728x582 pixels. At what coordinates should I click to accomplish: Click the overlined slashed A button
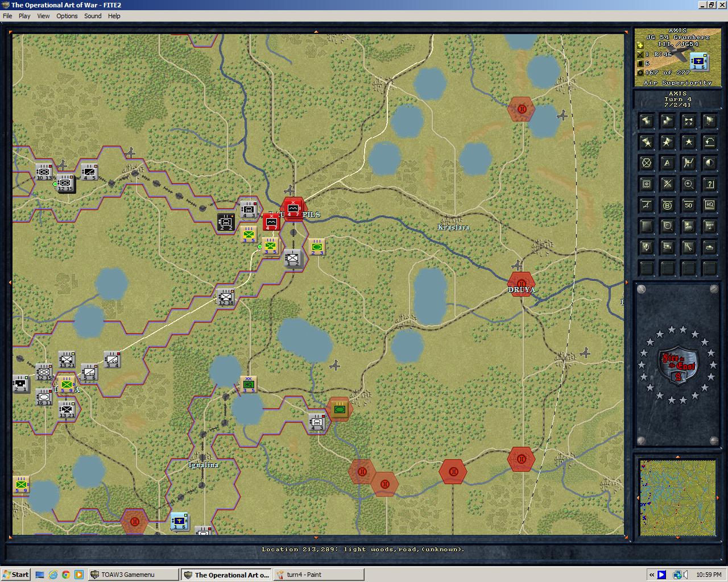point(646,205)
